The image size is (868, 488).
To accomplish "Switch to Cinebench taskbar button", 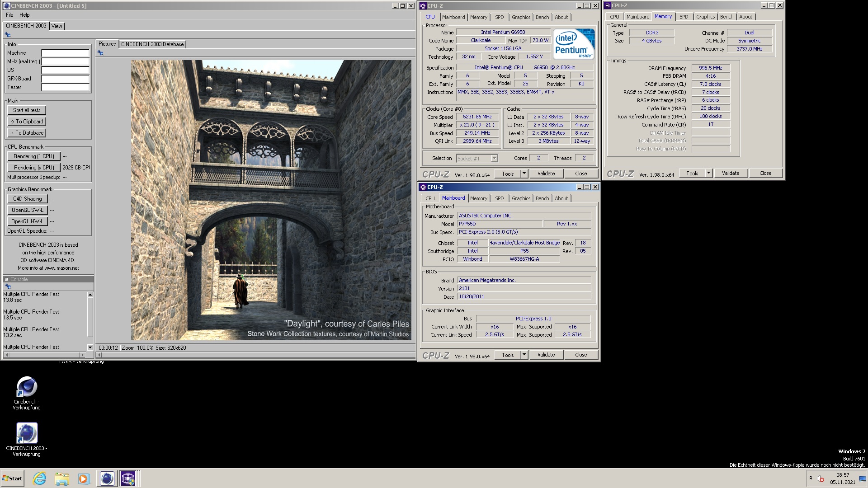I will (x=107, y=479).
